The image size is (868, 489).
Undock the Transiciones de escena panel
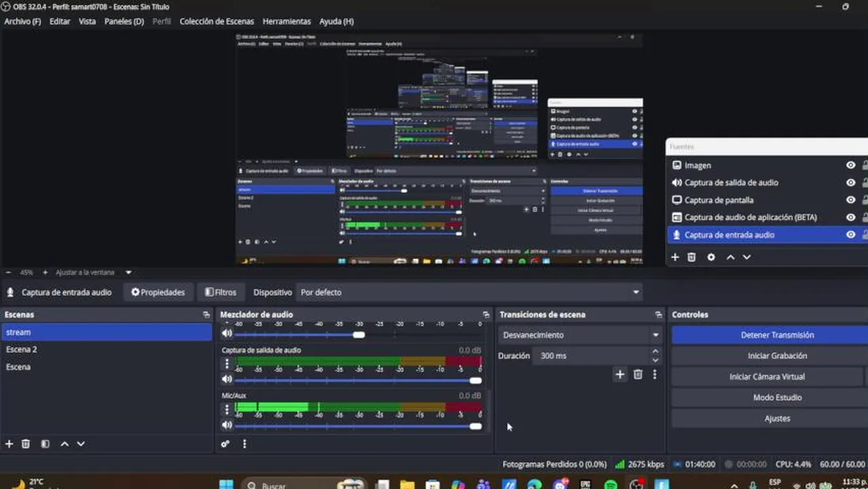[658, 314]
